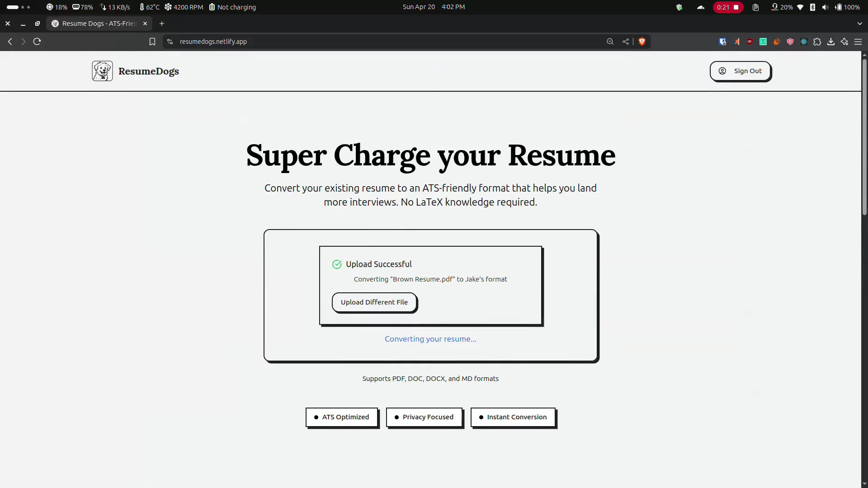
Task: Open the uBlock Origin extension
Action: coord(750,42)
